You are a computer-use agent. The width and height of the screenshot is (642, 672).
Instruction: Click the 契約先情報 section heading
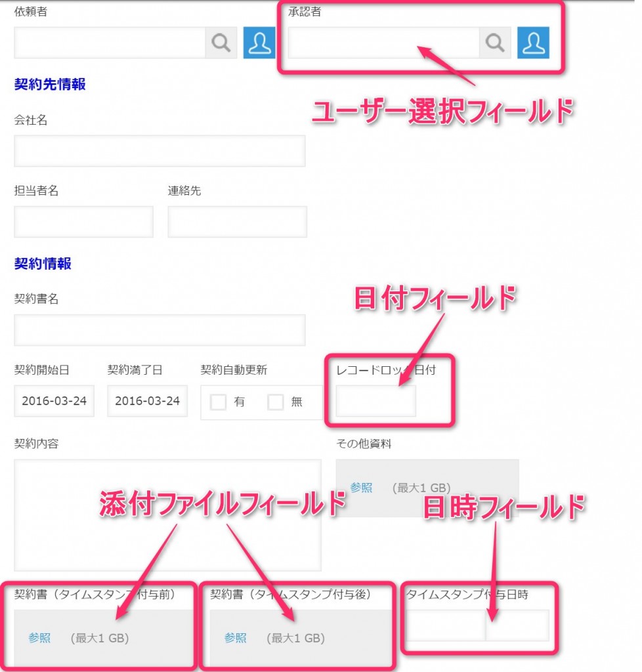[50, 84]
